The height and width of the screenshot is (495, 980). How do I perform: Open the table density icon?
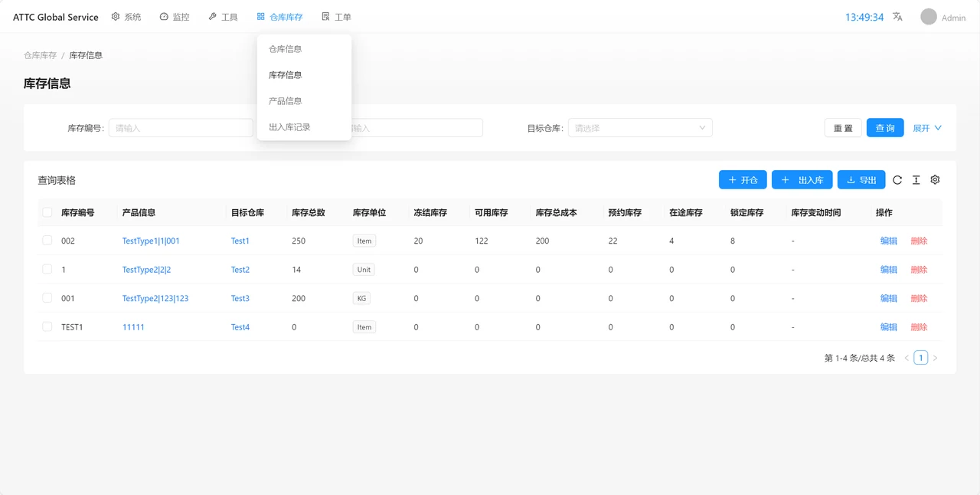click(916, 180)
